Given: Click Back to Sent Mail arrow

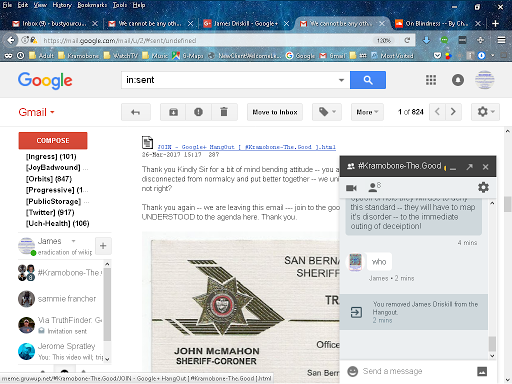Looking at the screenshot, I should click(136, 112).
